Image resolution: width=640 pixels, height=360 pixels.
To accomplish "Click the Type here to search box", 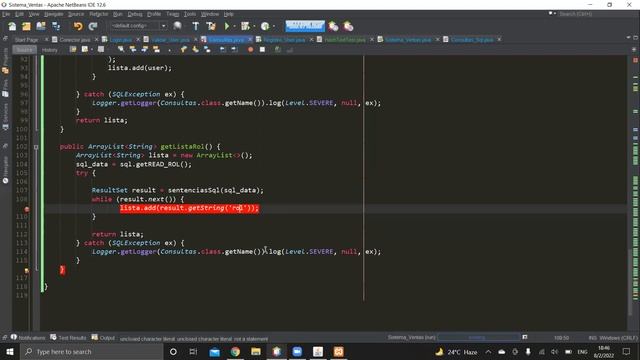I will [91, 351].
